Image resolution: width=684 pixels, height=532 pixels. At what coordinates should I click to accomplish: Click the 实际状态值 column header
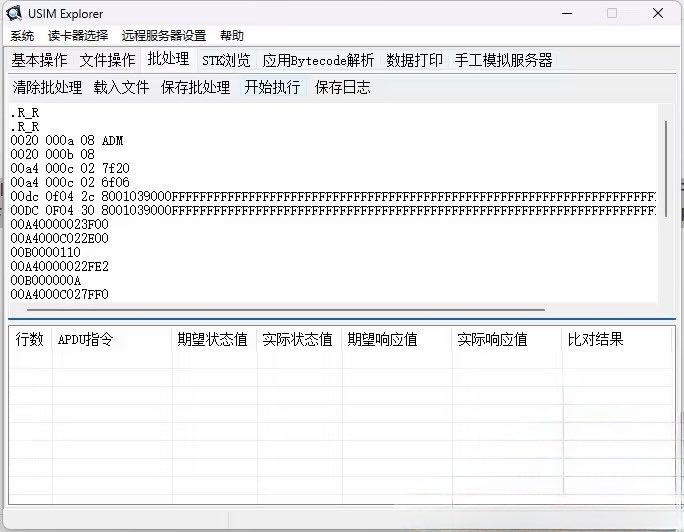tap(299, 339)
